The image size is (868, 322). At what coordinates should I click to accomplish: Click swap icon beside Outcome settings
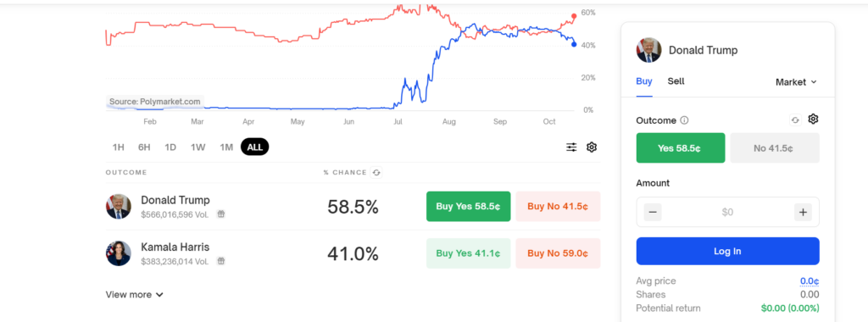(795, 120)
